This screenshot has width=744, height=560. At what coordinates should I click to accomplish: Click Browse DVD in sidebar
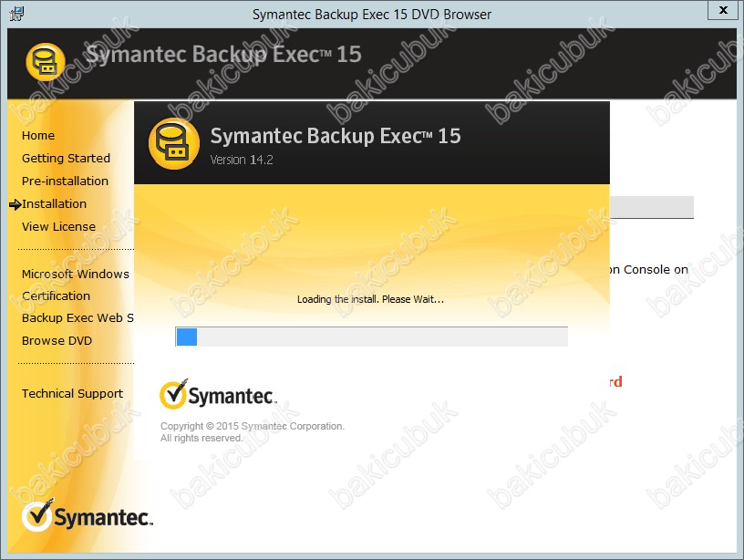coord(57,341)
